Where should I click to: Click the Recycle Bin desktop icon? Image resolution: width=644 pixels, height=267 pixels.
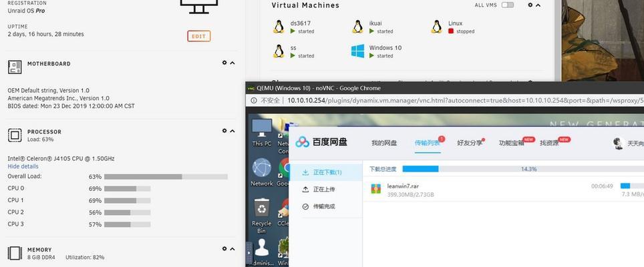[262, 216]
